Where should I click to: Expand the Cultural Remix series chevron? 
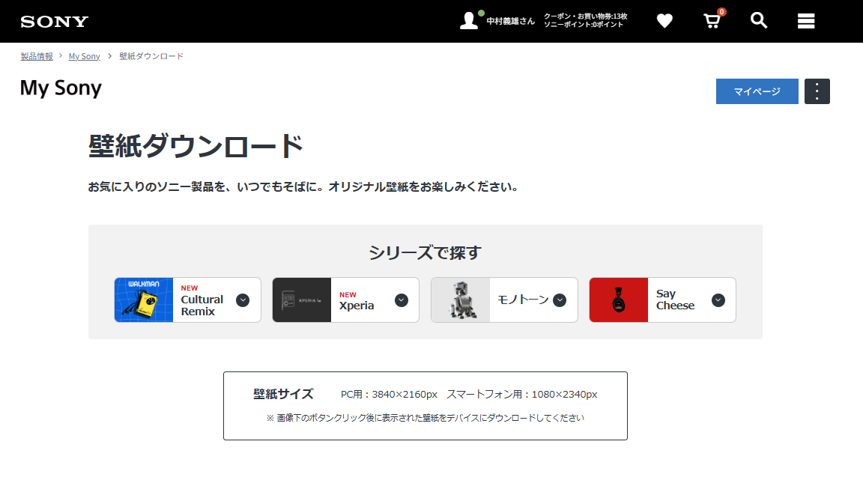[243, 300]
